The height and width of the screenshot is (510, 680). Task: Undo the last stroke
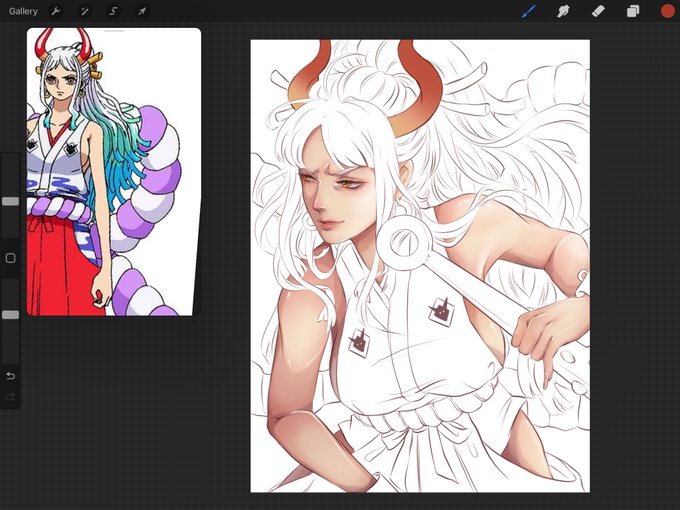click(x=10, y=376)
